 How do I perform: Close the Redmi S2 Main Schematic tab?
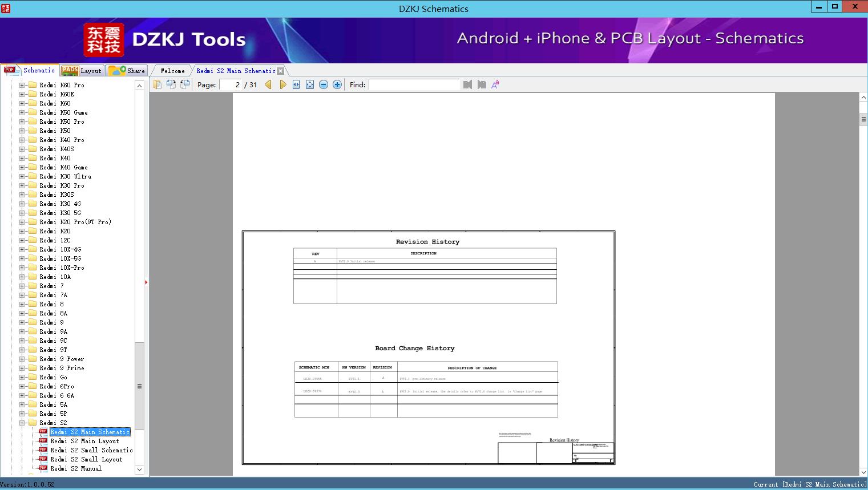pyautogui.click(x=280, y=71)
